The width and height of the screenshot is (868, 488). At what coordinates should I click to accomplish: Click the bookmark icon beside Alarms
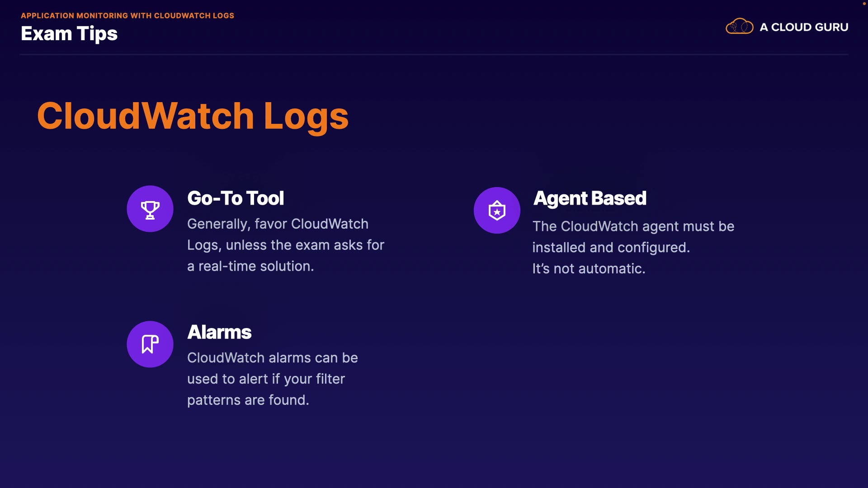click(x=150, y=344)
